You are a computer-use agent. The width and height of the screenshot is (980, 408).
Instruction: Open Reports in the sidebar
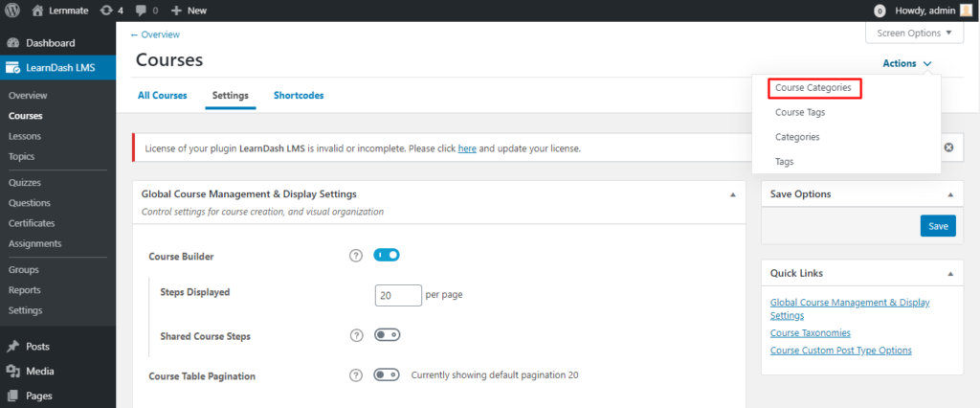click(24, 290)
